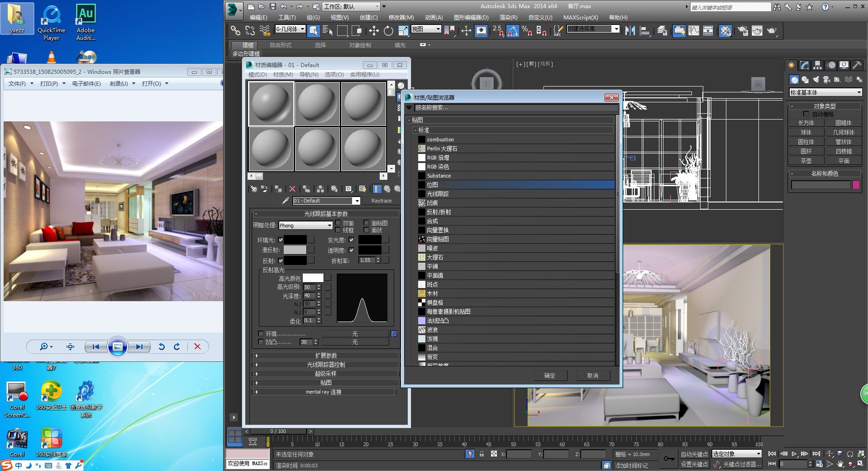Open the 01 - Default material name dropdown
The height and width of the screenshot is (471, 868).
(326, 201)
